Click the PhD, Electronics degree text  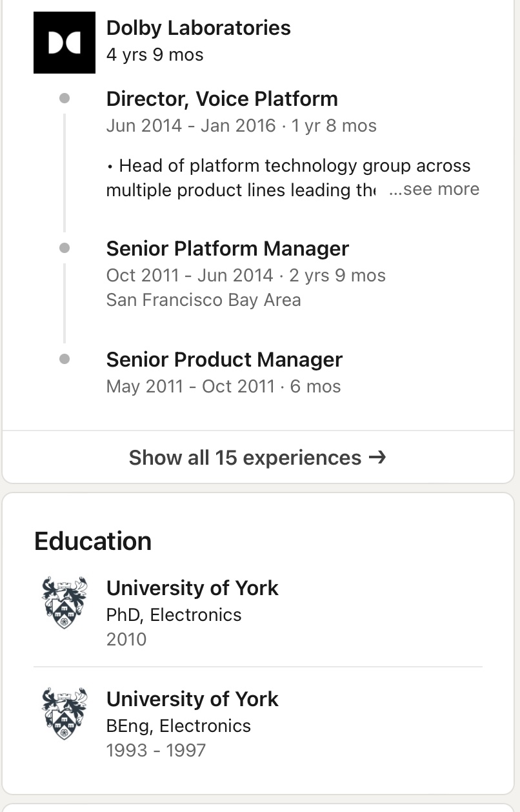click(174, 614)
